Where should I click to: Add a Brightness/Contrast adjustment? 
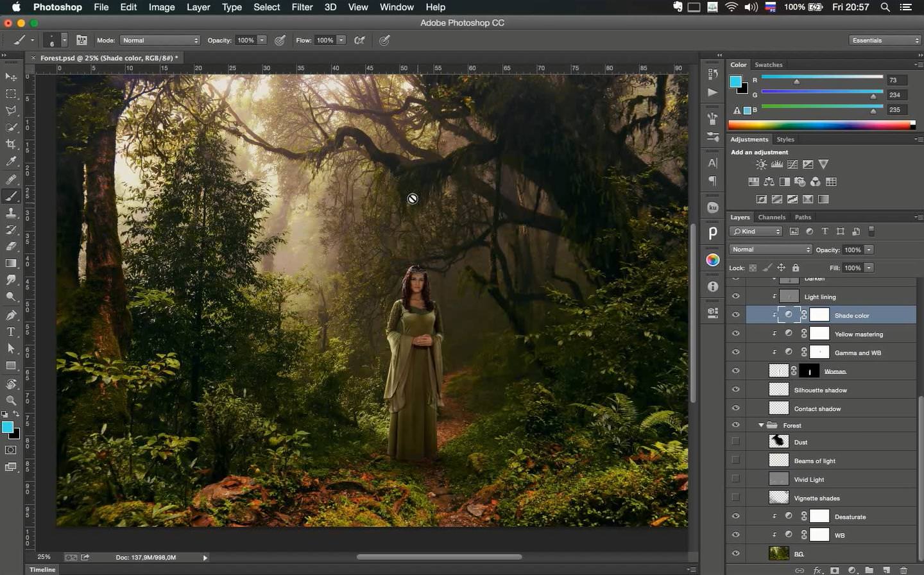click(x=761, y=165)
